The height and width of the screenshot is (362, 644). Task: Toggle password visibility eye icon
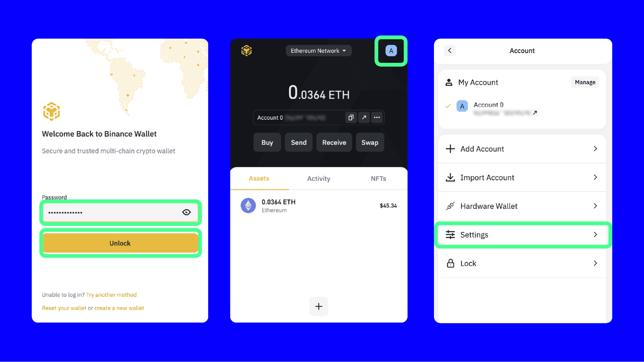click(x=186, y=212)
